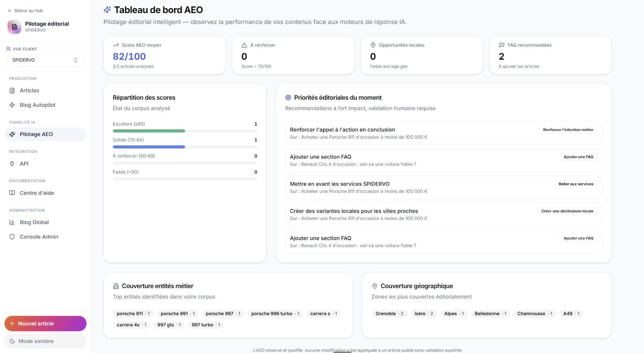
Task: Click the Pilotage éditorial app logo icon
Action: [14, 27]
